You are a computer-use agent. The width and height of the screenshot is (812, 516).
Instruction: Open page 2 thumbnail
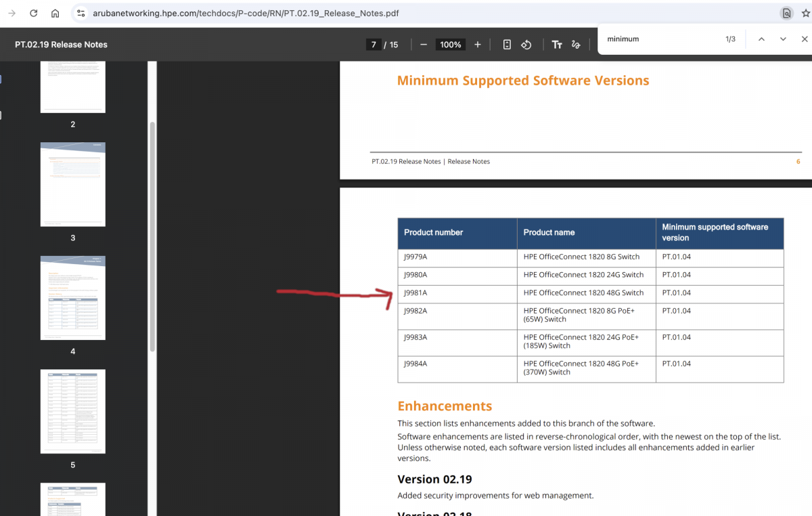(72, 87)
